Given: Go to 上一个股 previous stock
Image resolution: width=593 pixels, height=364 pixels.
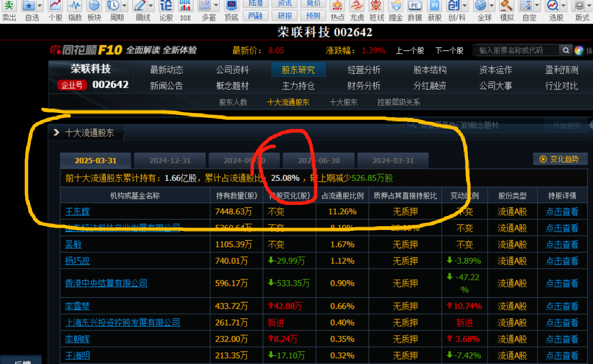Looking at the screenshot, I should [410, 51].
